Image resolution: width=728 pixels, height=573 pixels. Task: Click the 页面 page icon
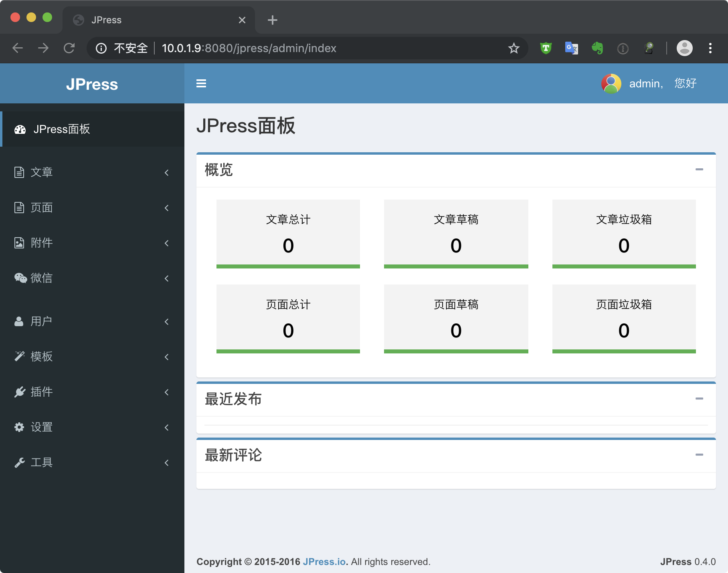[x=19, y=208]
